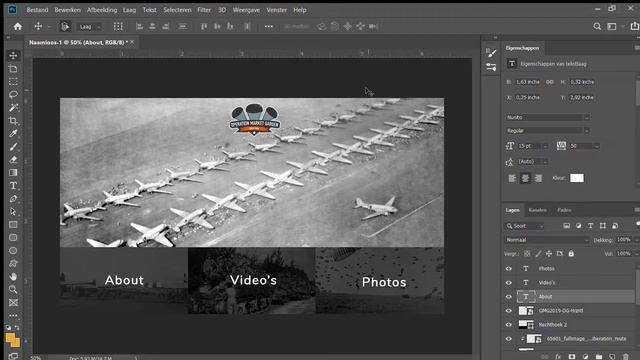640x360 pixels.
Task: Filter layers by smart objects icon
Action: 615,226
